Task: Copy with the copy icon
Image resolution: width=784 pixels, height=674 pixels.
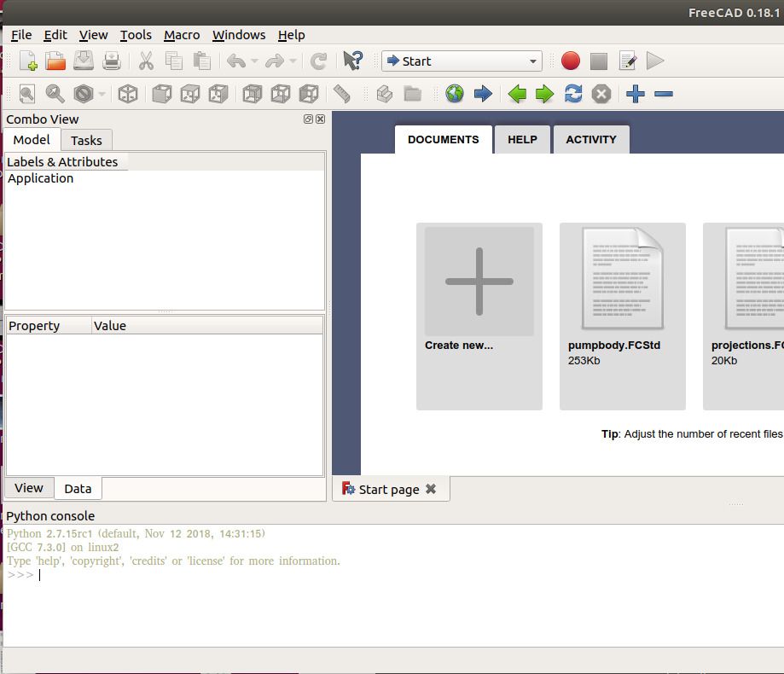Action: [x=173, y=61]
